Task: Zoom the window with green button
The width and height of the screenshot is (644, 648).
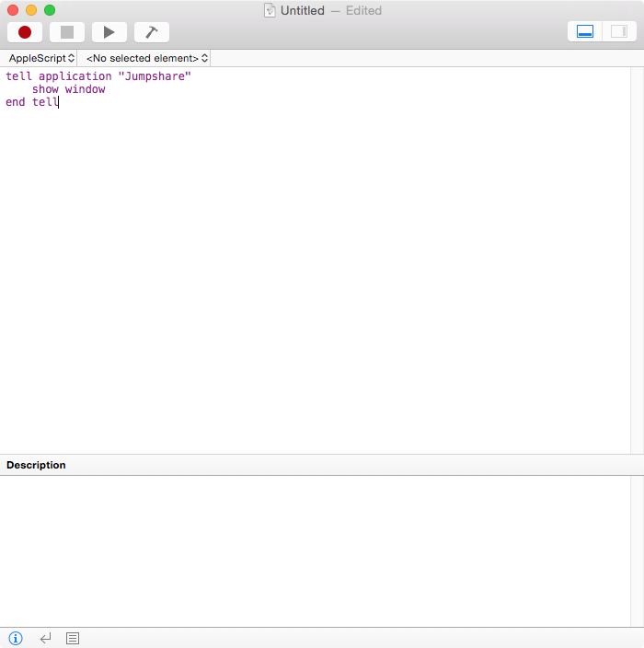Action: [x=50, y=10]
